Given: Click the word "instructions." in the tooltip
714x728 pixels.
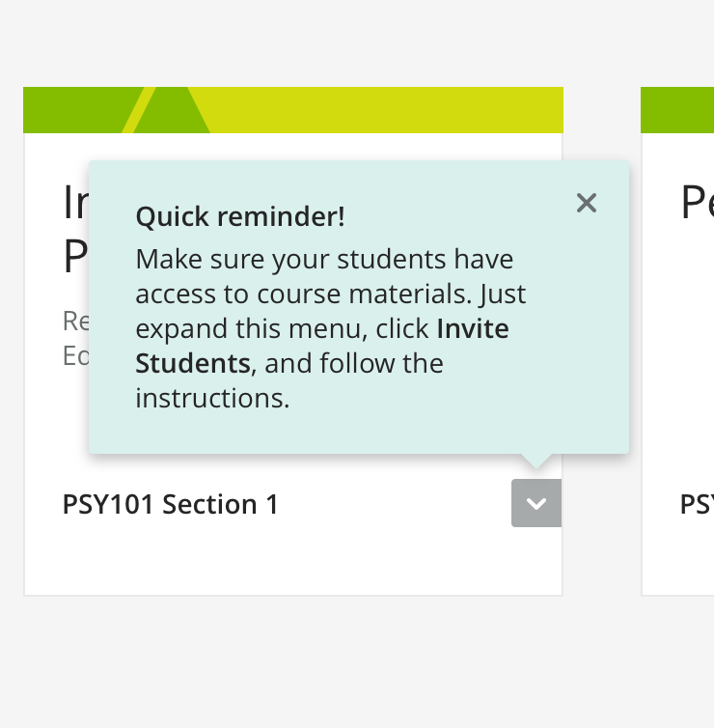Looking at the screenshot, I should [x=212, y=398].
